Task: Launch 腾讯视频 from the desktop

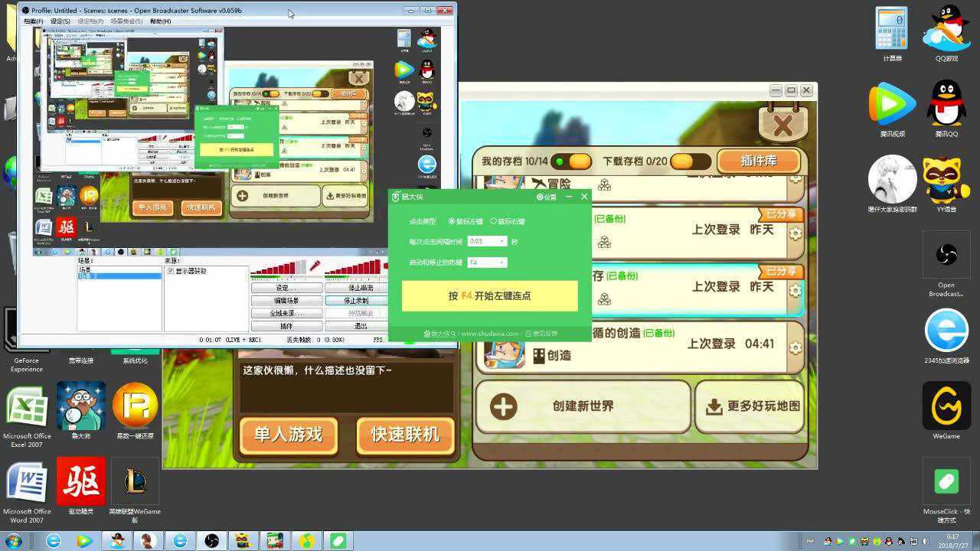Action: coord(892,109)
